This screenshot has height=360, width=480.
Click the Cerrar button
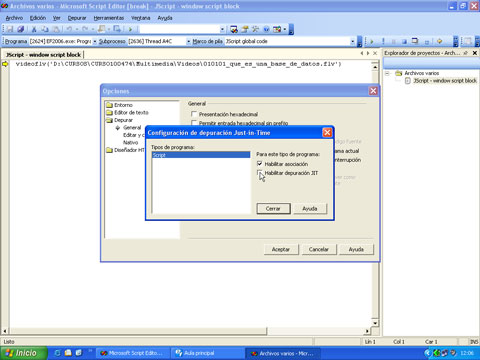273,209
